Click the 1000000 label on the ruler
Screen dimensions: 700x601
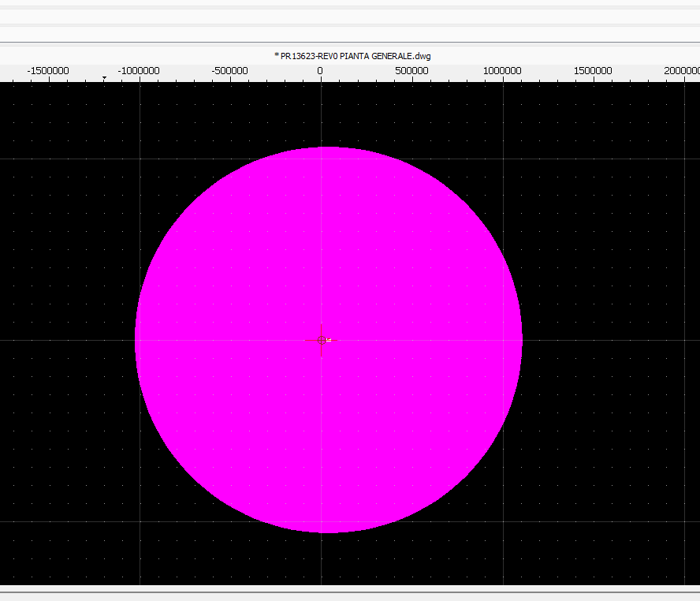coord(502,71)
